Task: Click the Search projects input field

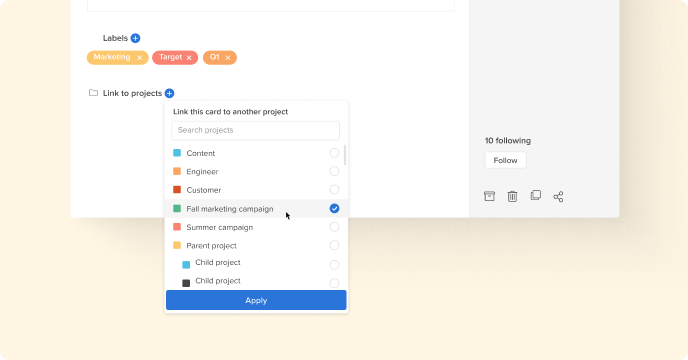Action: [255, 130]
